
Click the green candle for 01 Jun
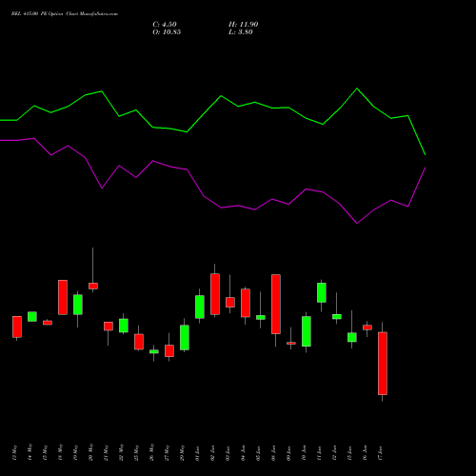pyautogui.click(x=200, y=307)
